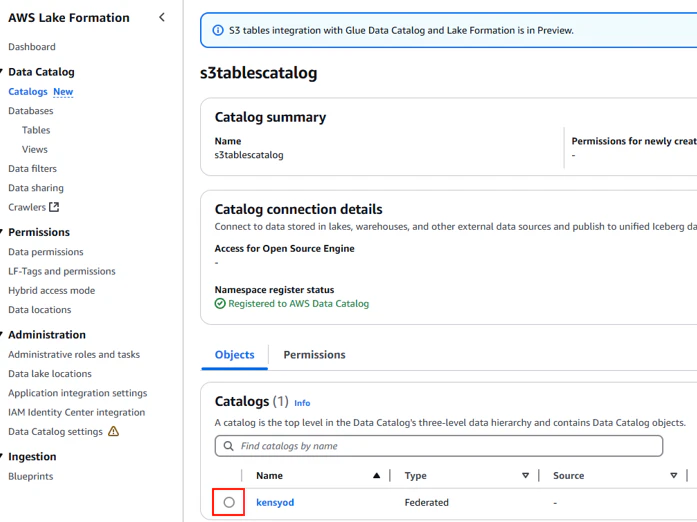This screenshot has height=522, width=697.
Task: Click the Info link beside Catalogs (1)
Action: click(x=302, y=403)
